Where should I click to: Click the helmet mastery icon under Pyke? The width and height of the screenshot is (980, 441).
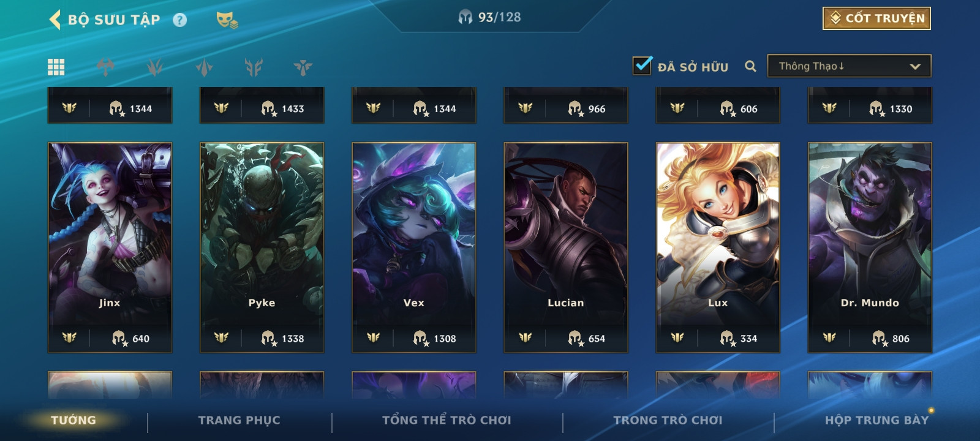[268, 338]
